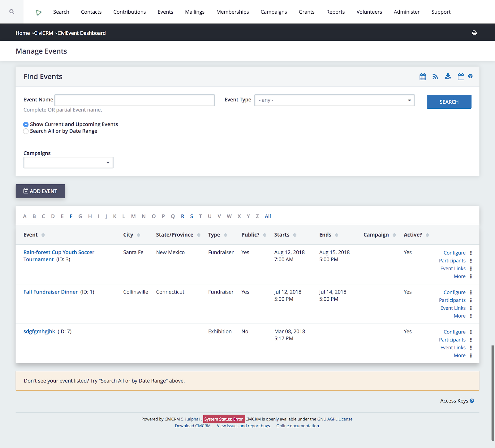
Task: Click three-dot icon beside Participants for Fall Fundraiser Dinner
Action: pos(471,300)
